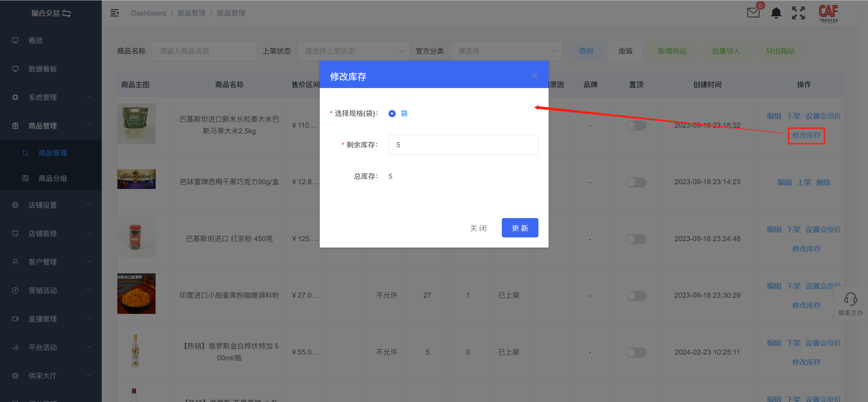Expand the 店铺设置 sidebar menu chevron
868x402 pixels.
[89, 205]
